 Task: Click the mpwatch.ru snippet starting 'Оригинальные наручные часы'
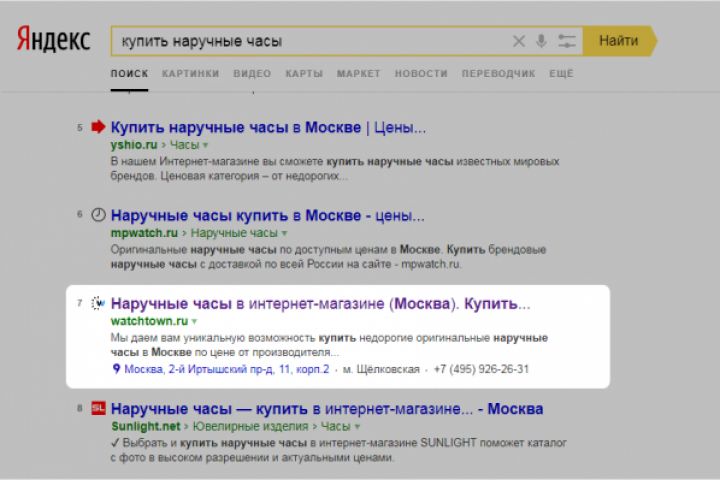pos(328,257)
